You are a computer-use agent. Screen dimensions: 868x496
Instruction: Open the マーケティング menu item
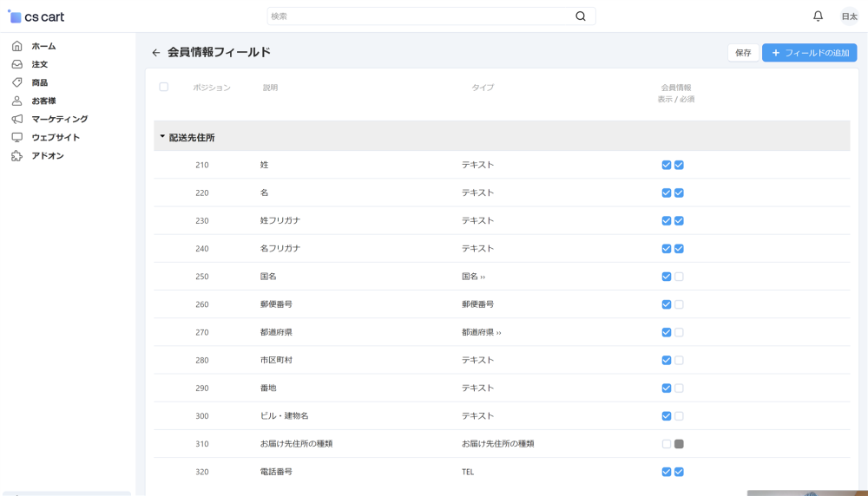coord(59,119)
